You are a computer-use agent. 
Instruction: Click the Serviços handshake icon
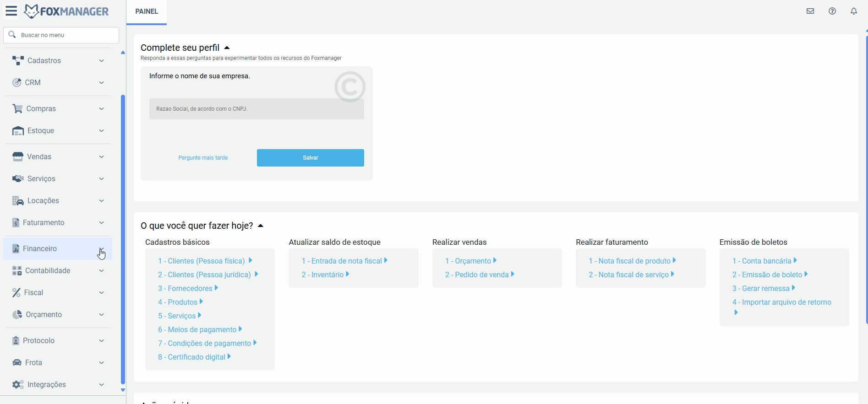click(18, 178)
